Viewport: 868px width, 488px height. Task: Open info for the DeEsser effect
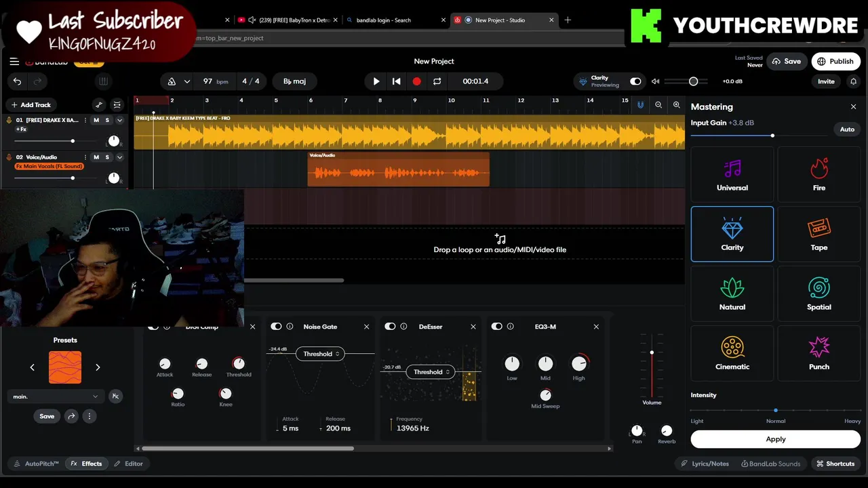coord(403,327)
